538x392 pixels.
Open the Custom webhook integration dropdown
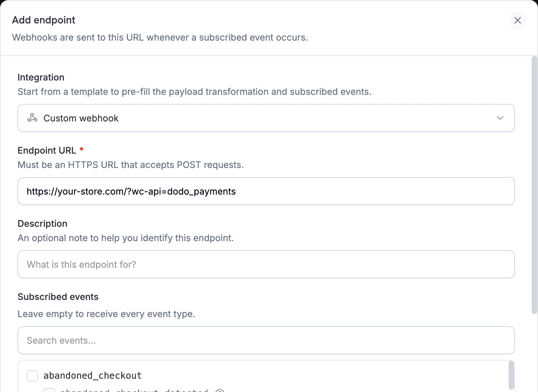point(266,118)
